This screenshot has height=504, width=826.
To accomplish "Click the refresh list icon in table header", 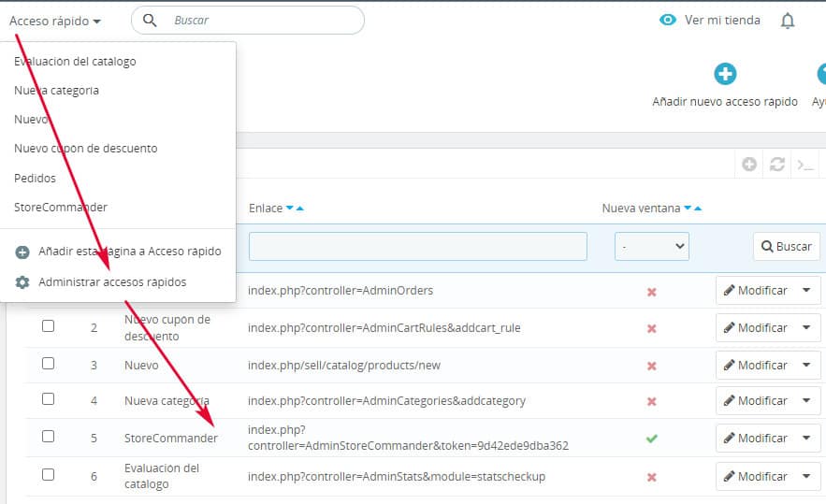I will (776, 165).
